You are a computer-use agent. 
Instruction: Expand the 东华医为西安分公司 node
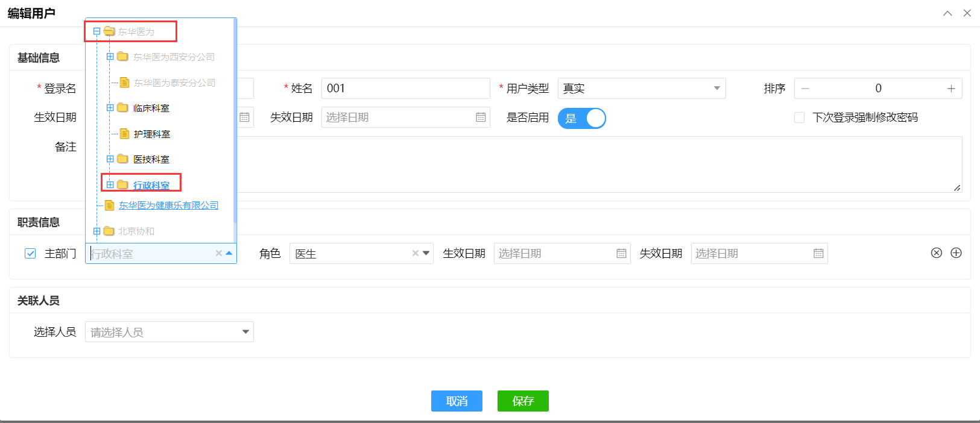tap(110, 57)
